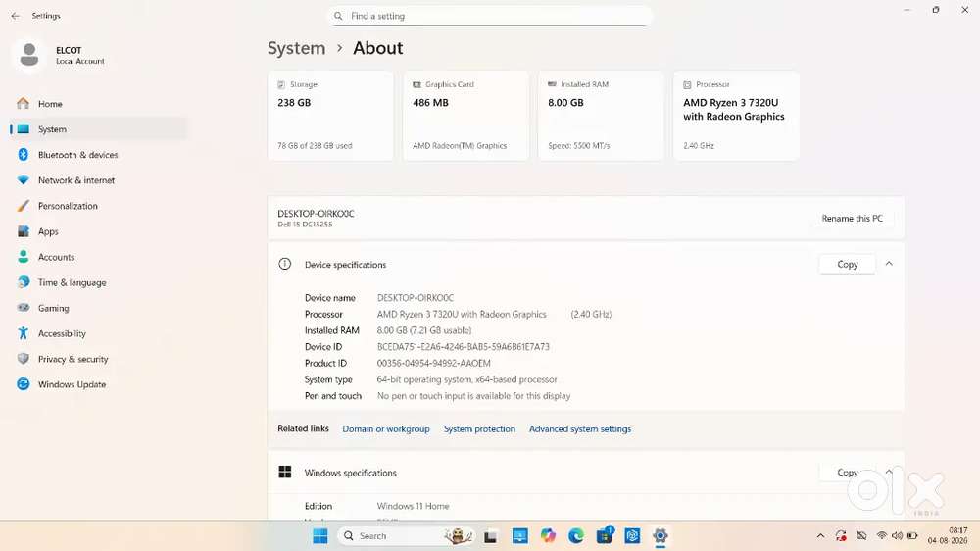Select Windows Update menu entry
The height and width of the screenshot is (551, 980).
click(98, 384)
